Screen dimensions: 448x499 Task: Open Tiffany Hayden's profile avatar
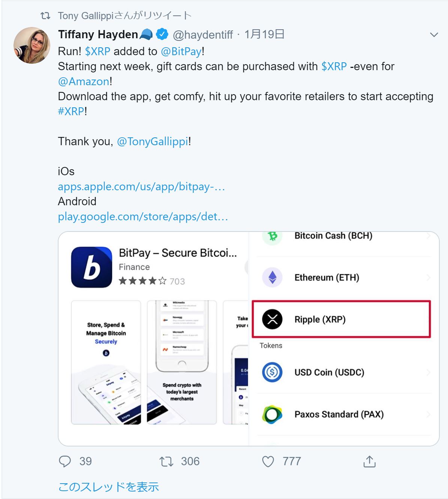click(x=32, y=45)
